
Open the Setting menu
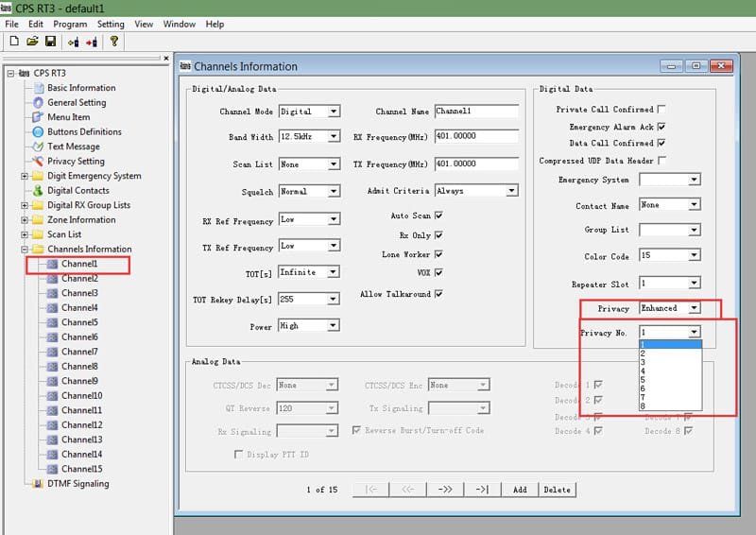pos(111,25)
